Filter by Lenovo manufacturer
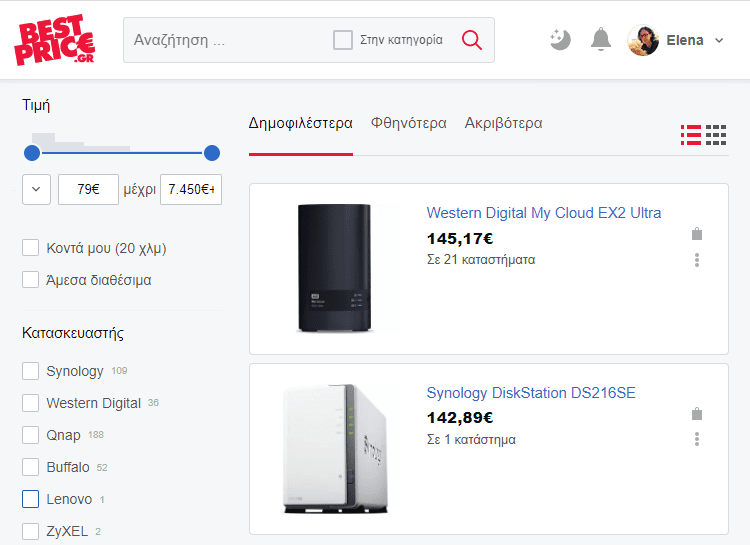 click(31, 499)
